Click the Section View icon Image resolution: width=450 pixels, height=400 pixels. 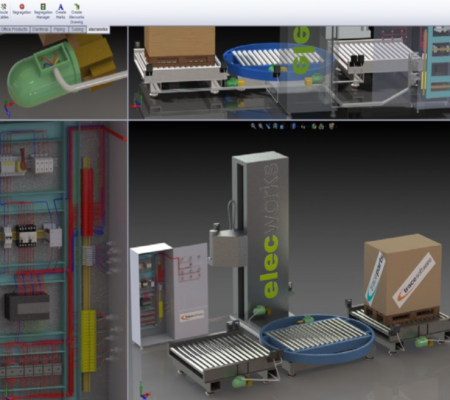(275, 126)
